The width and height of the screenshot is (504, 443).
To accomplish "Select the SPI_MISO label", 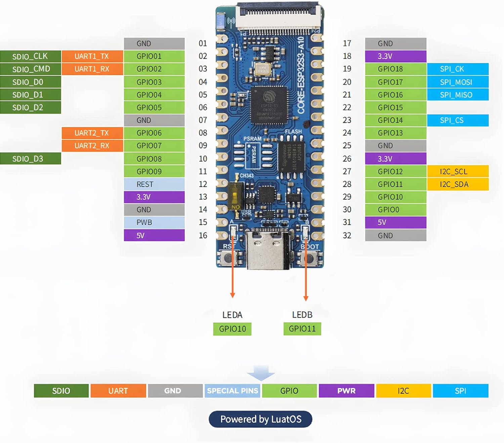I will pos(458,95).
